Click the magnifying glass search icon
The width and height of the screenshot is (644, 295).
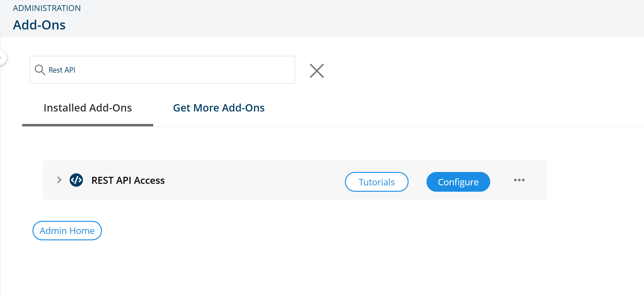coord(40,70)
